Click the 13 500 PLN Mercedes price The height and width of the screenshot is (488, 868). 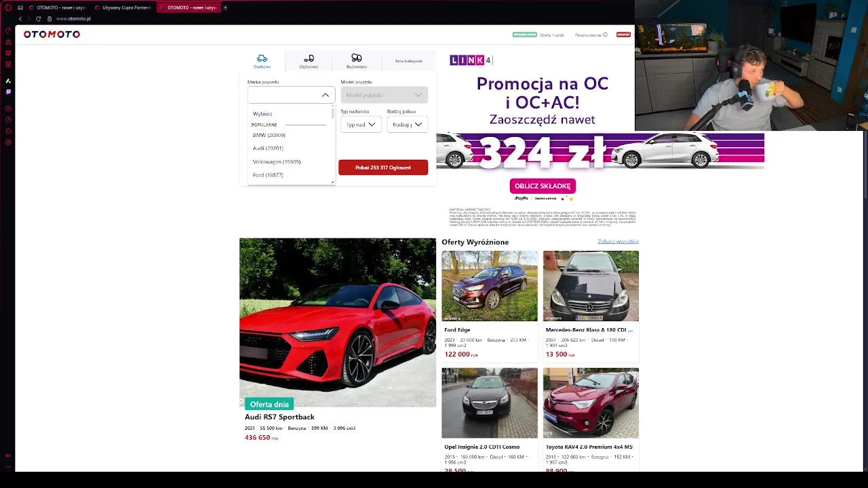(560, 354)
